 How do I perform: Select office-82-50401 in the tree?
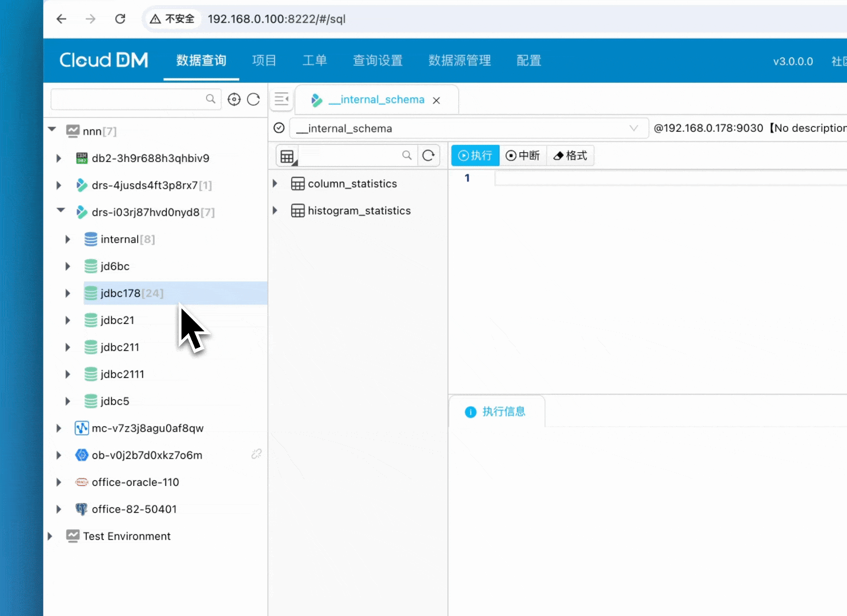point(134,509)
